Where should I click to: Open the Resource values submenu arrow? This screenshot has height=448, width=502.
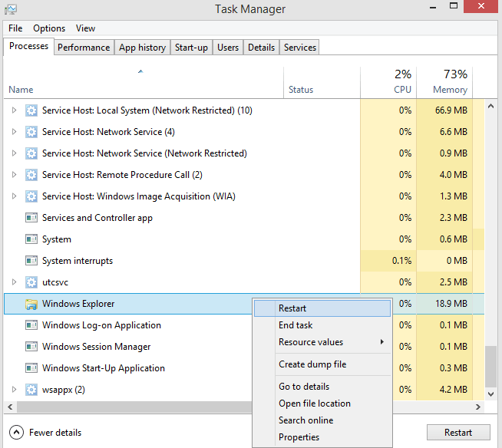click(x=382, y=342)
